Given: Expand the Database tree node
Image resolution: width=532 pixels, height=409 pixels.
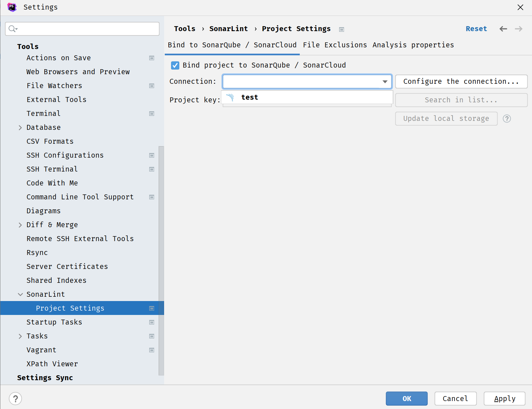Looking at the screenshot, I should tap(20, 128).
